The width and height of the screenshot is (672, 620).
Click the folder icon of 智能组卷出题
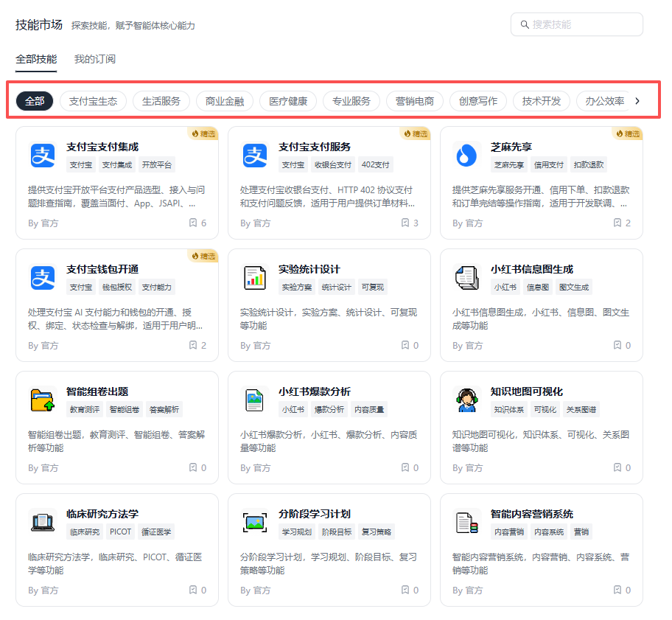[x=43, y=400]
